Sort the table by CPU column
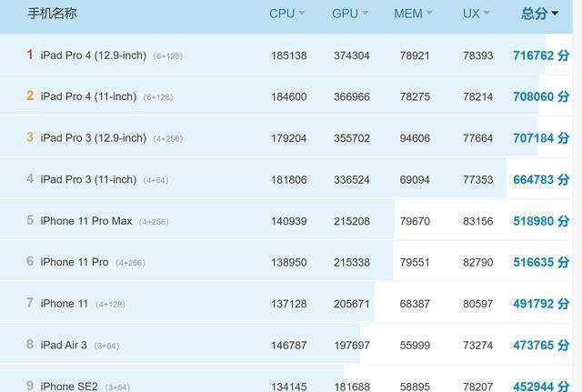The height and width of the screenshot is (392, 582). click(x=287, y=14)
